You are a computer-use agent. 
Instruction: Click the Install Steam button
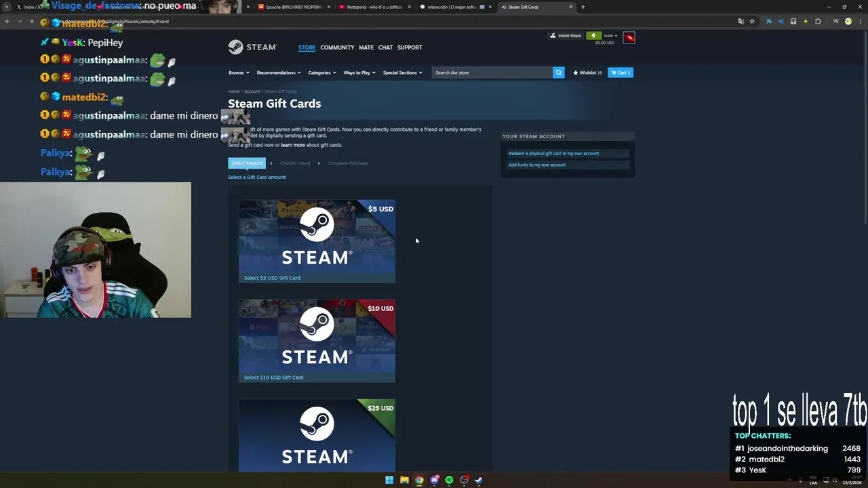566,35
